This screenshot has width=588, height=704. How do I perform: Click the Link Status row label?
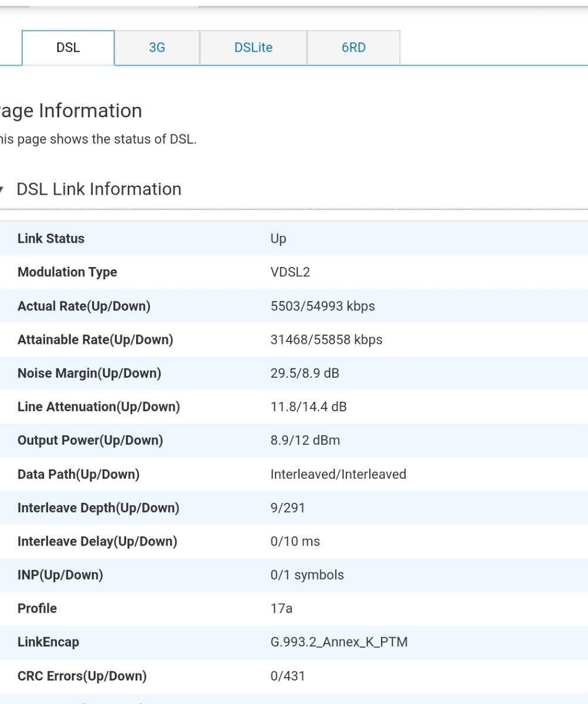[51, 239]
